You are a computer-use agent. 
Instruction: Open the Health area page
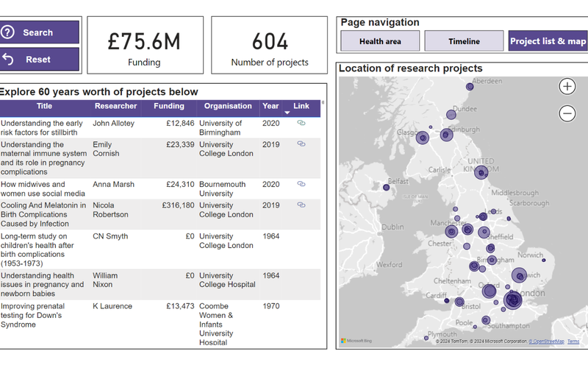[x=380, y=41]
